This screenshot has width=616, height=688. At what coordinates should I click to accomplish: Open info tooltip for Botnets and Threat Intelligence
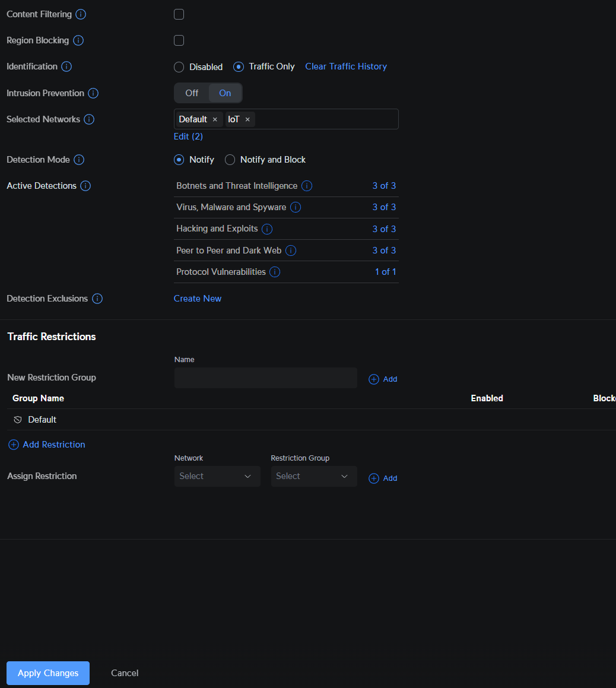(x=307, y=186)
